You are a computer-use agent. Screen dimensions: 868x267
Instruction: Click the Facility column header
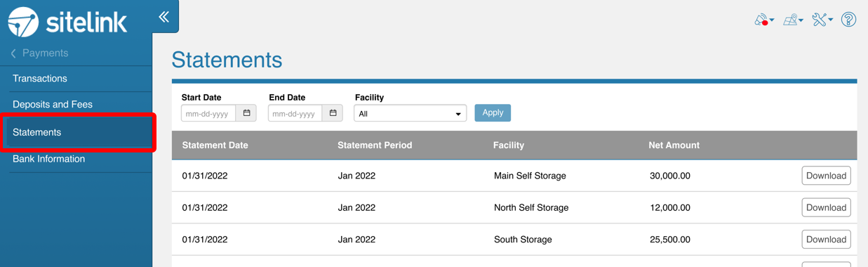tap(509, 145)
